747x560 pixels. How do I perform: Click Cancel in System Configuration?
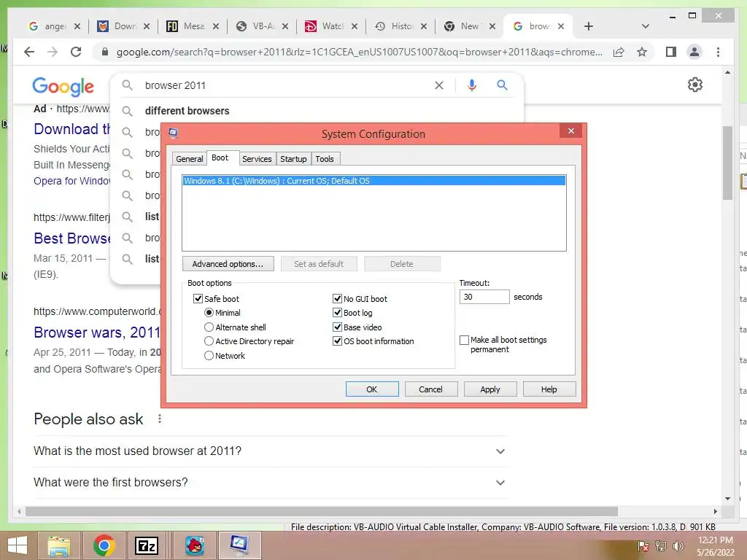click(430, 389)
